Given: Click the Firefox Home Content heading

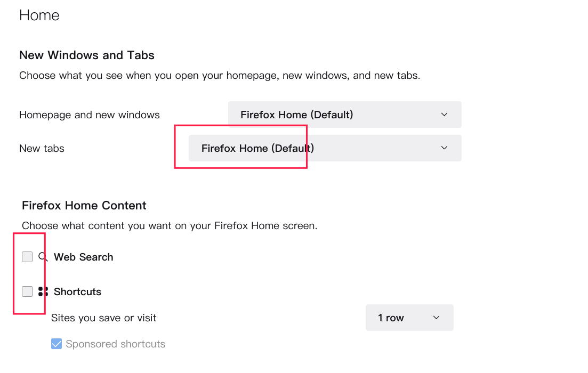Looking at the screenshot, I should point(84,206).
